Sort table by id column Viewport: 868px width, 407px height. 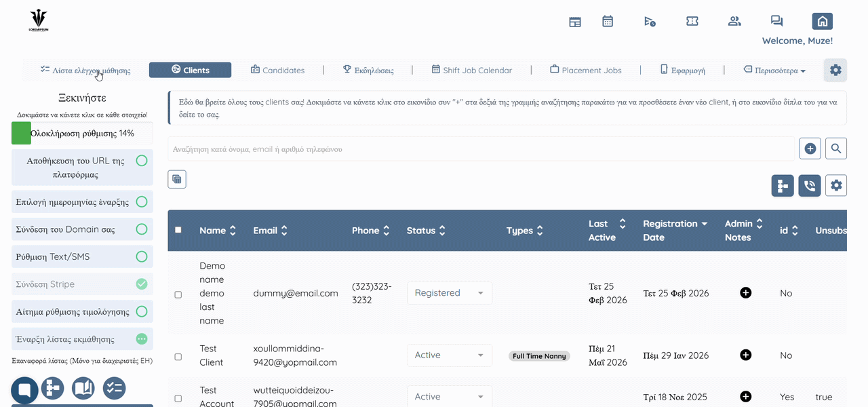(789, 231)
